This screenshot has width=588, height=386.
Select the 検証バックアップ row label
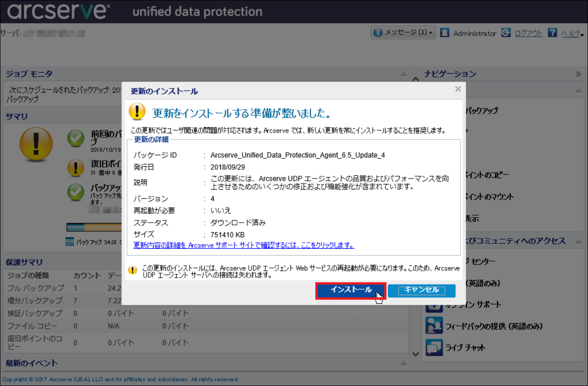tap(35, 313)
